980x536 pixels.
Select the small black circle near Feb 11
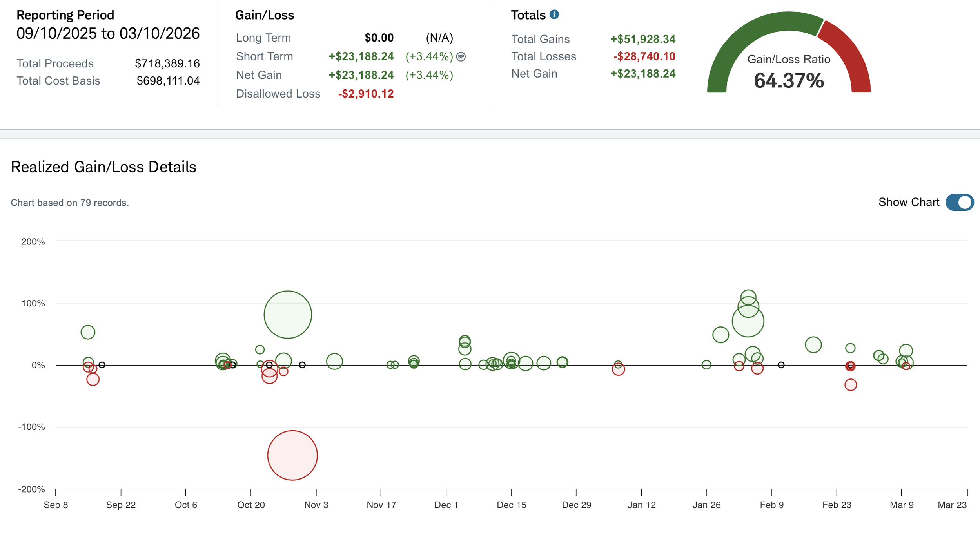(781, 365)
